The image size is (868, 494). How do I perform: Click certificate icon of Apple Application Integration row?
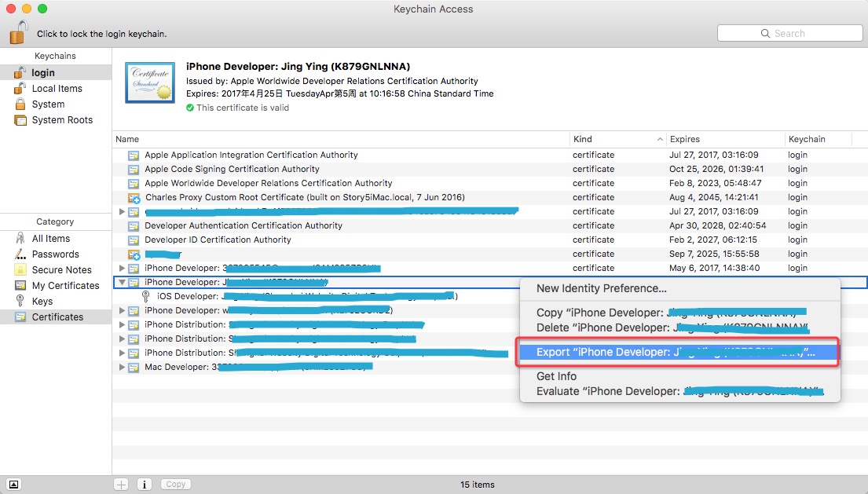[134, 156]
